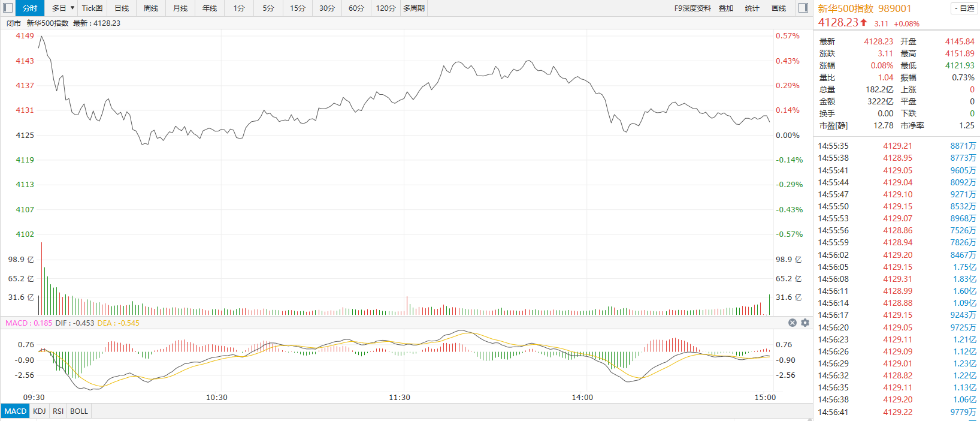980x421 pixels.
Task: Click the 最高 4151.89 value
Action: [960, 53]
